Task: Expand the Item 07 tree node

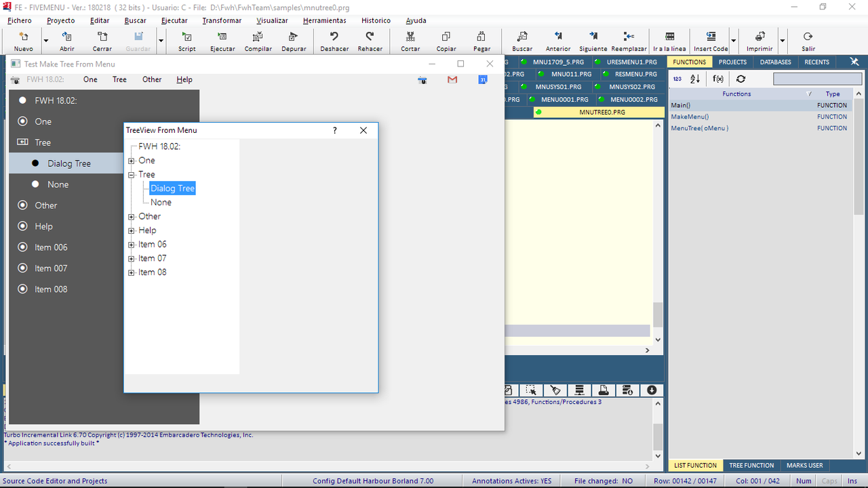Action: (132, 258)
